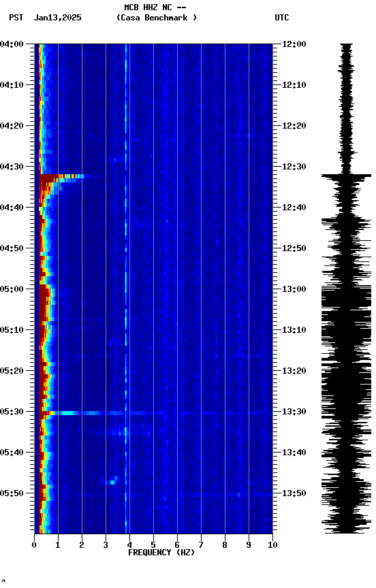
Task: Click the UTC timezone label
Action: pyautogui.click(x=282, y=18)
